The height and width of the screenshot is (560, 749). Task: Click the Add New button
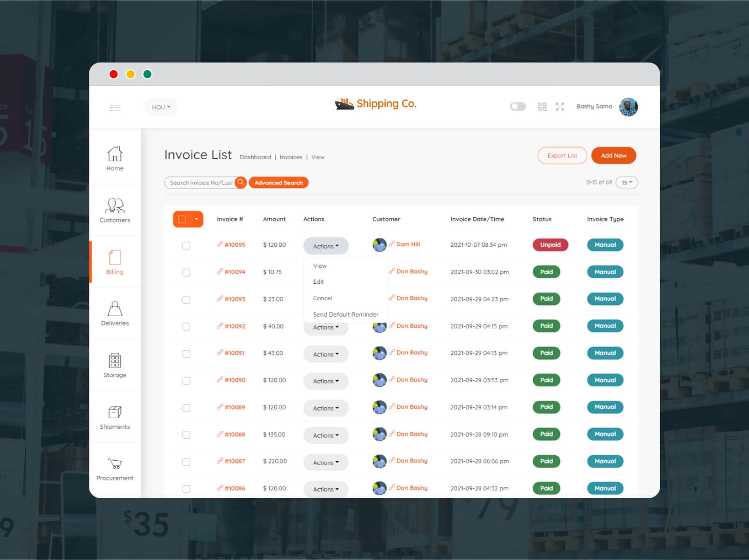[x=614, y=155]
